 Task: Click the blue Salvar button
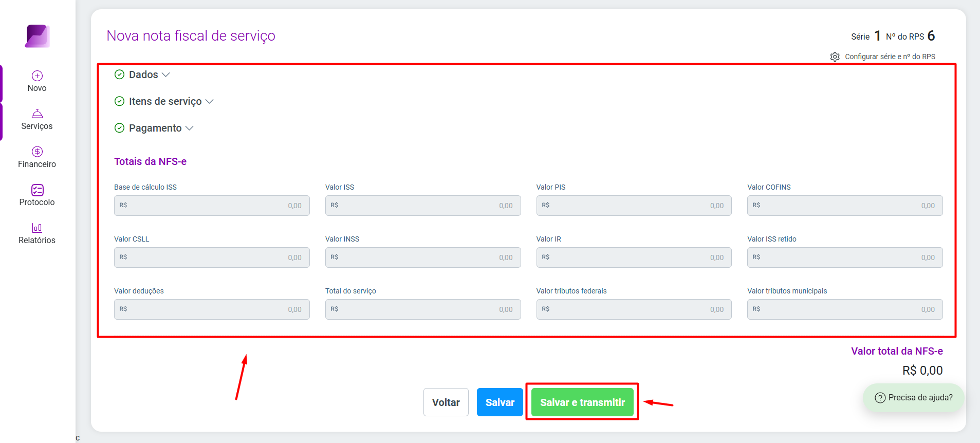500,402
